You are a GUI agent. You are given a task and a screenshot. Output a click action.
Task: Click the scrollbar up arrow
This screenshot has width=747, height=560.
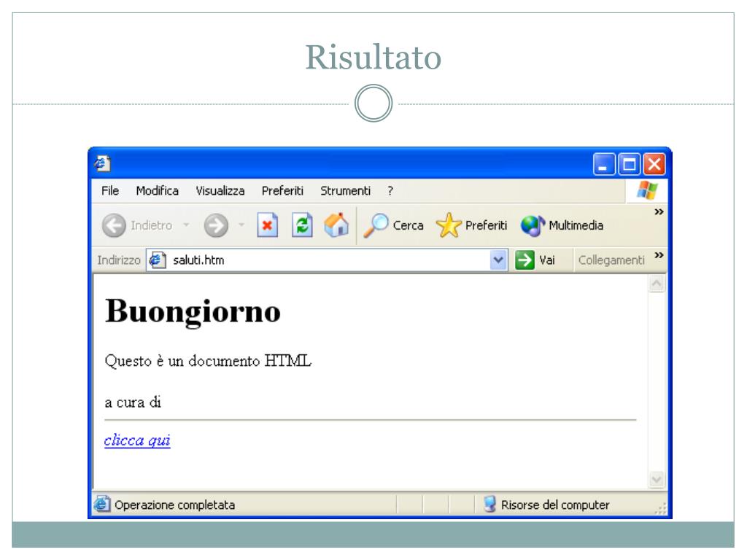[657, 284]
